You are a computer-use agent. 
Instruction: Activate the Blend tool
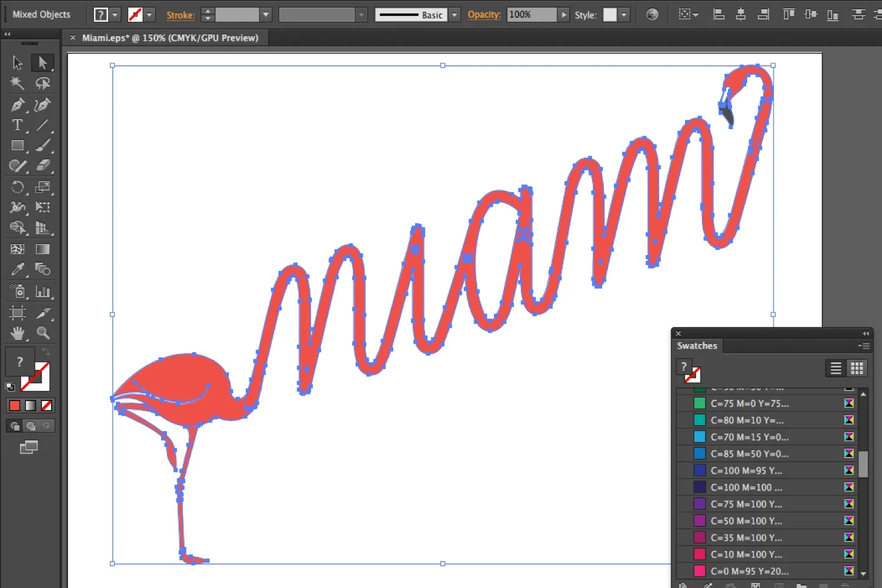[42, 269]
